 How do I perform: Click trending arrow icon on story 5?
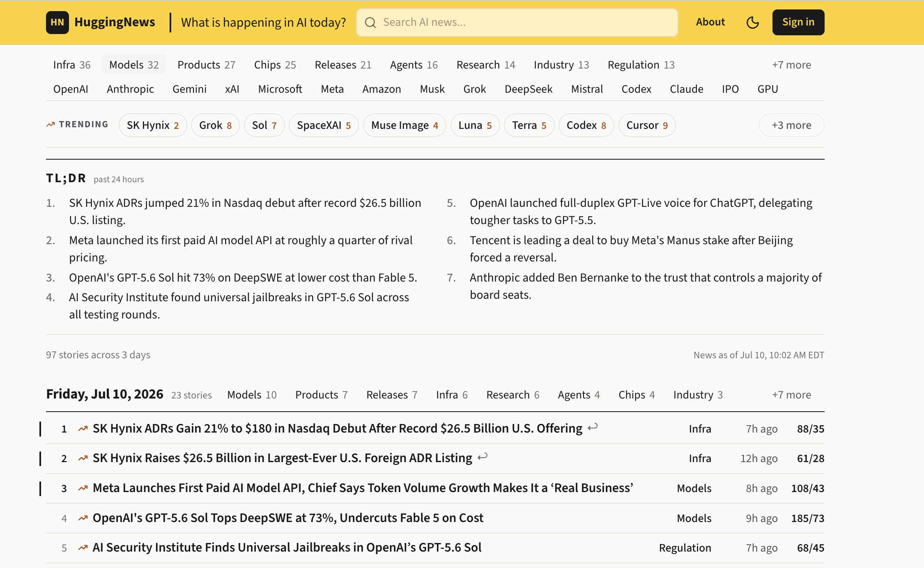83,548
